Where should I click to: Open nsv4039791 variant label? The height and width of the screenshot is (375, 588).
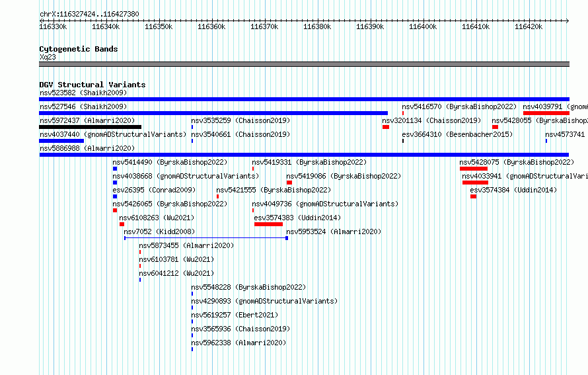click(x=556, y=106)
